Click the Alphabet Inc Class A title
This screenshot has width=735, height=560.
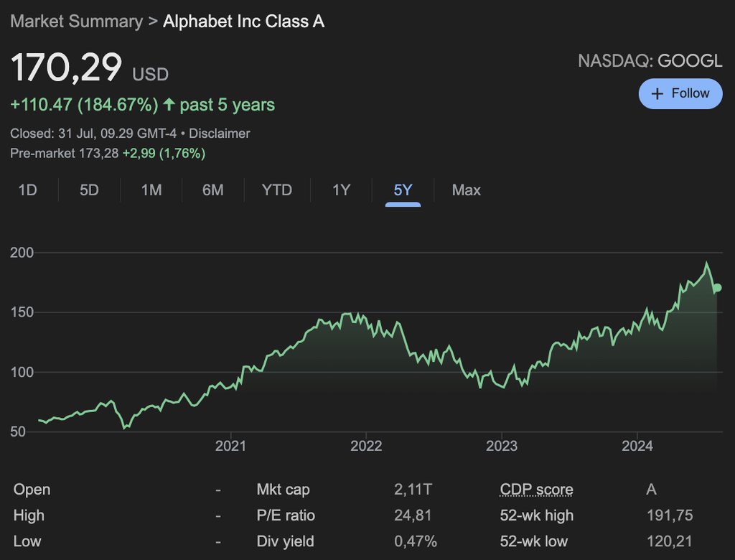pyautogui.click(x=244, y=22)
